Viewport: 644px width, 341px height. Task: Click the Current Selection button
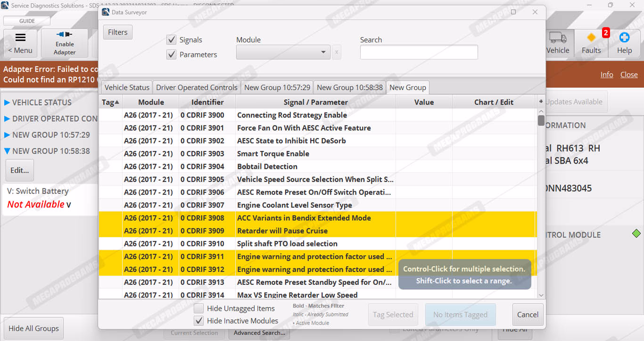194,333
